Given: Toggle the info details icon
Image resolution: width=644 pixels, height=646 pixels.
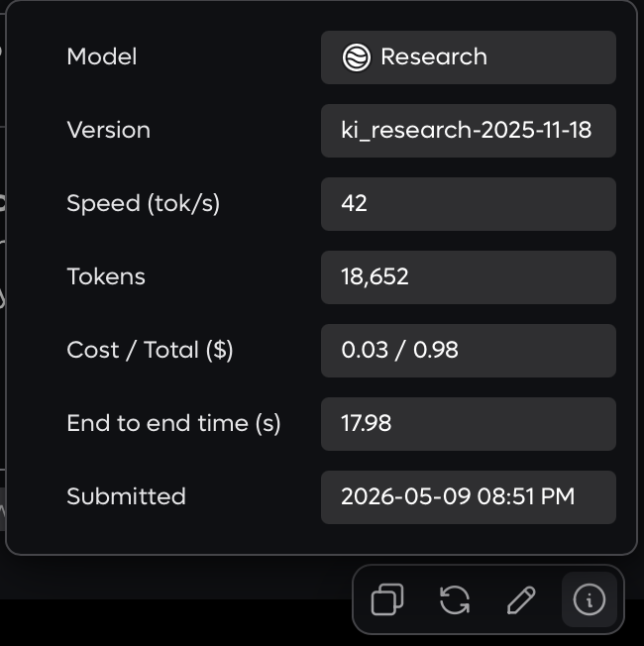Looking at the screenshot, I should click(590, 599).
